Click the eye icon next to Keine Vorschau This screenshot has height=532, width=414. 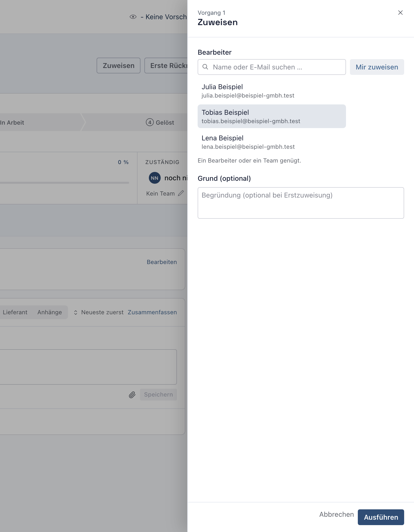tap(133, 17)
